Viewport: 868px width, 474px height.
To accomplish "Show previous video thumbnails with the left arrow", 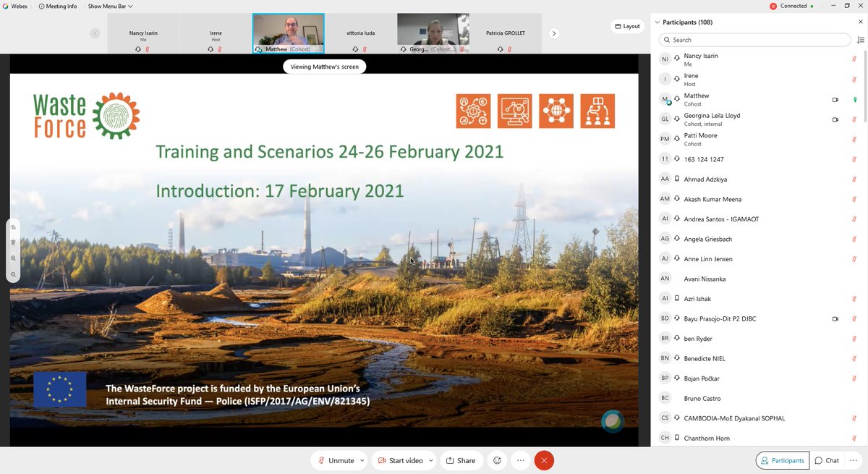I will pos(95,33).
